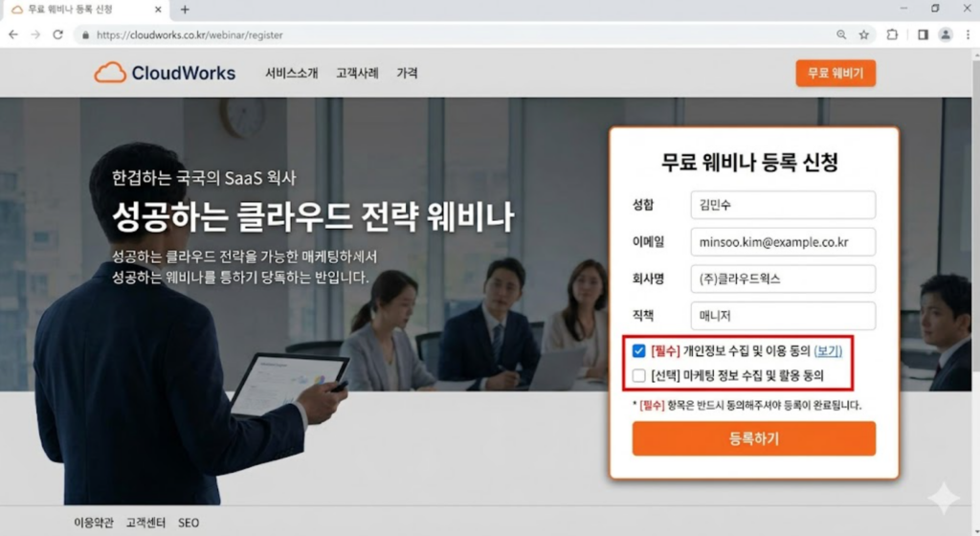Click the 성함 name input field
The width and height of the screenshot is (980, 536).
783,205
